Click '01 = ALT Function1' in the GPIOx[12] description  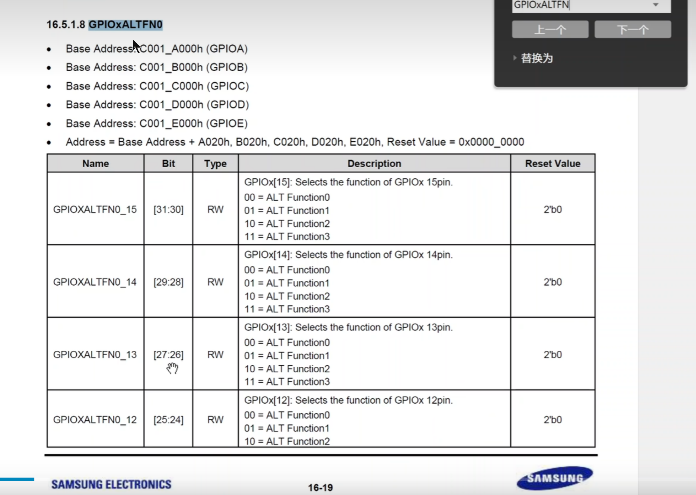[x=287, y=428]
